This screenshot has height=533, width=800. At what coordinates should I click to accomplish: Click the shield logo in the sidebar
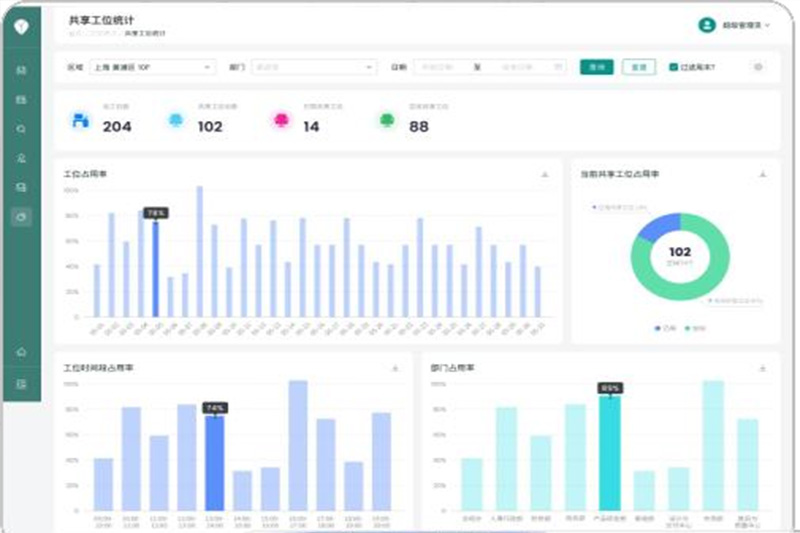point(21,25)
